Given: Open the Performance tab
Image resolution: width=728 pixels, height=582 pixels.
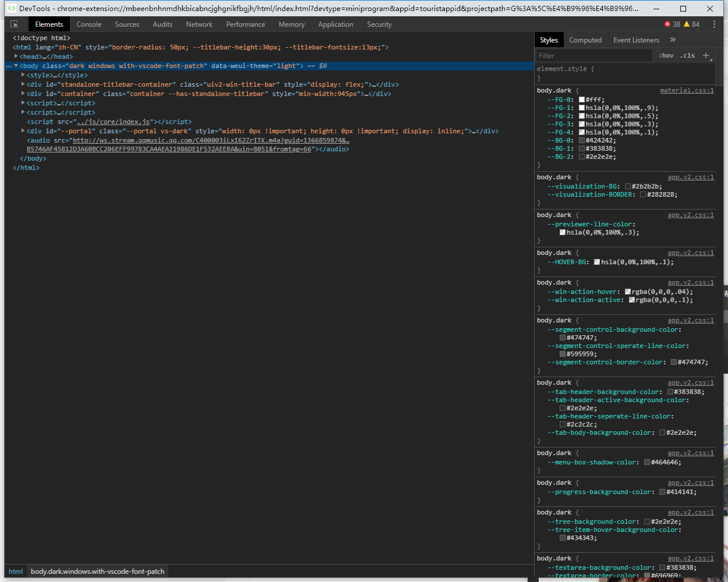Looking at the screenshot, I should point(246,24).
